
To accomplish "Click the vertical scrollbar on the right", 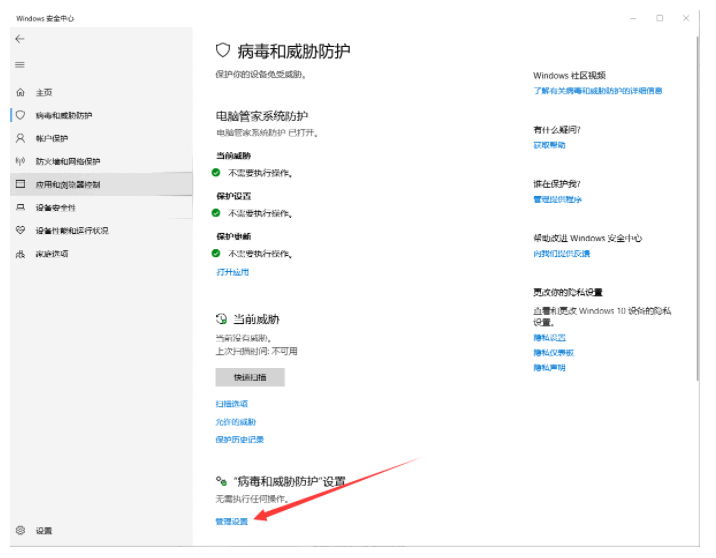I will tap(697, 208).
